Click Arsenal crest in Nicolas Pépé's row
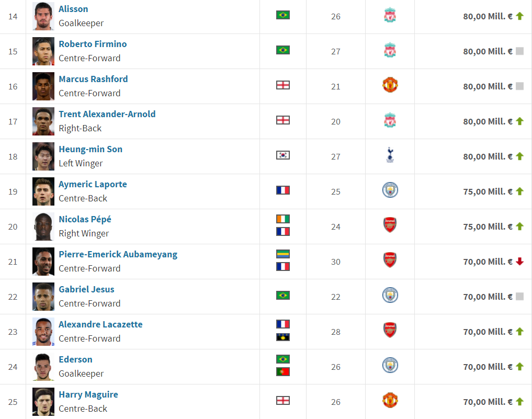 coord(390,225)
